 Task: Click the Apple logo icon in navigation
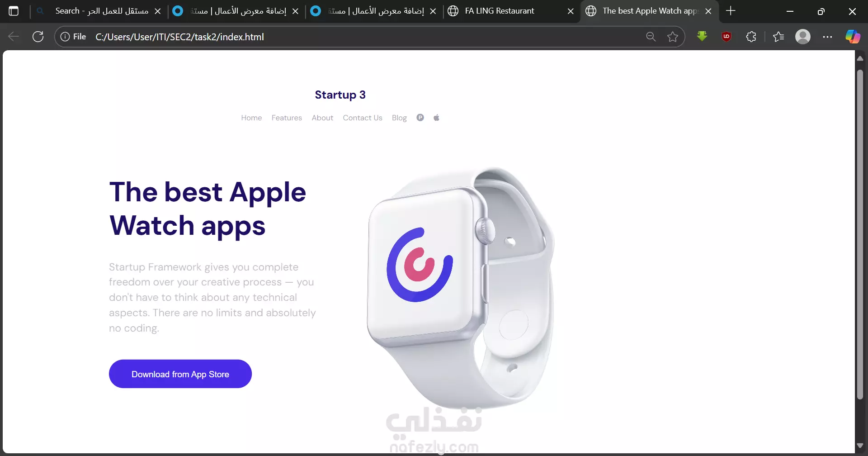click(436, 118)
